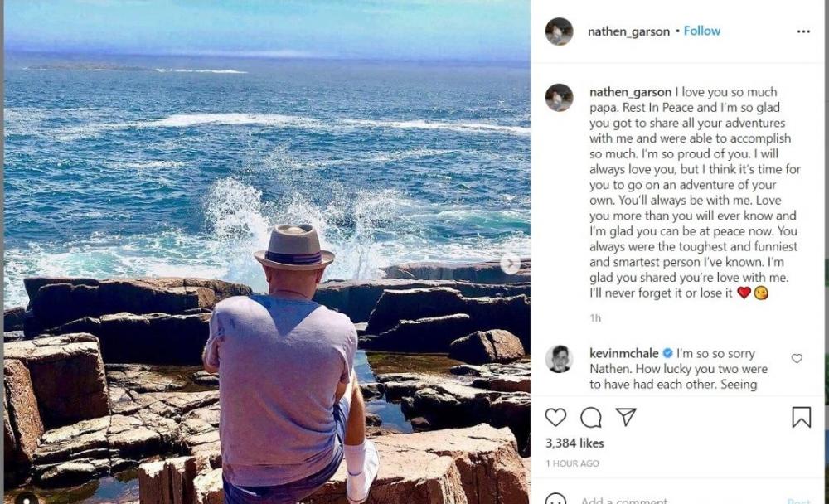
Task: Like the post with the heart icon
Action: coord(555,417)
